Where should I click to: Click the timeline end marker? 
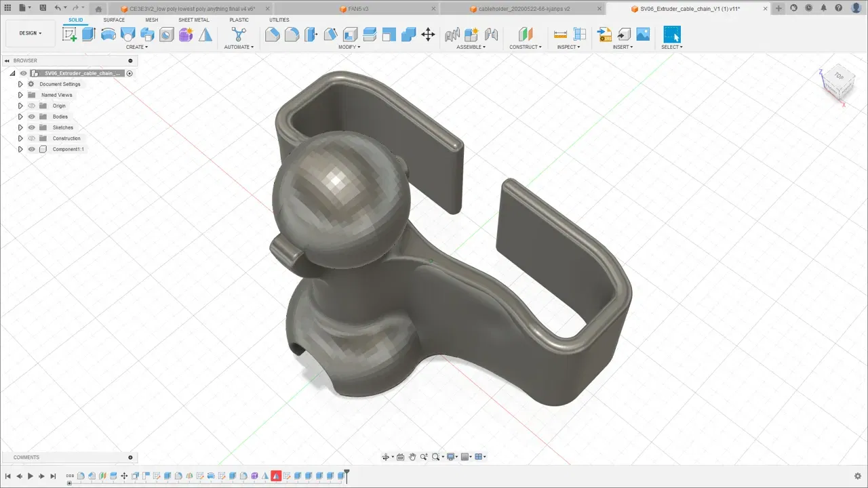347,476
